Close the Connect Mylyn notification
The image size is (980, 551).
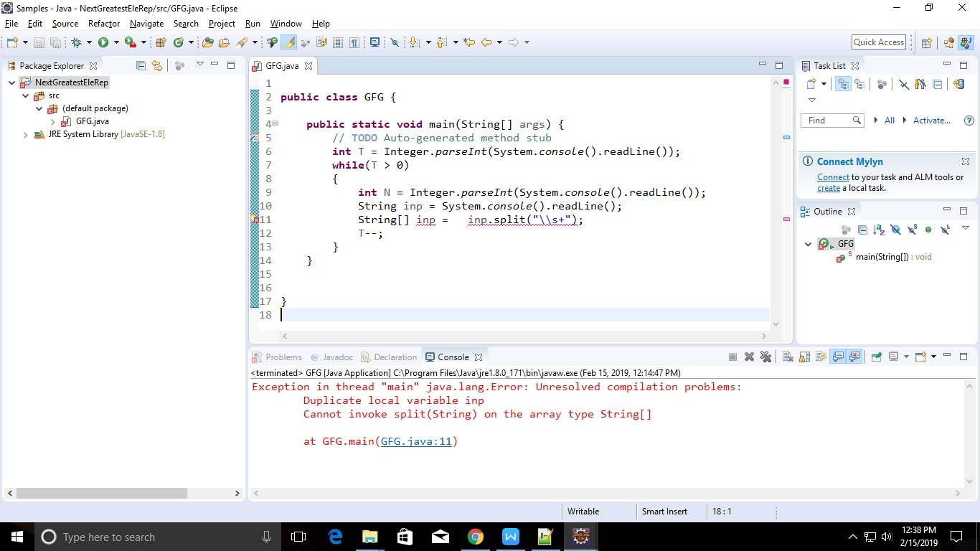(x=966, y=161)
